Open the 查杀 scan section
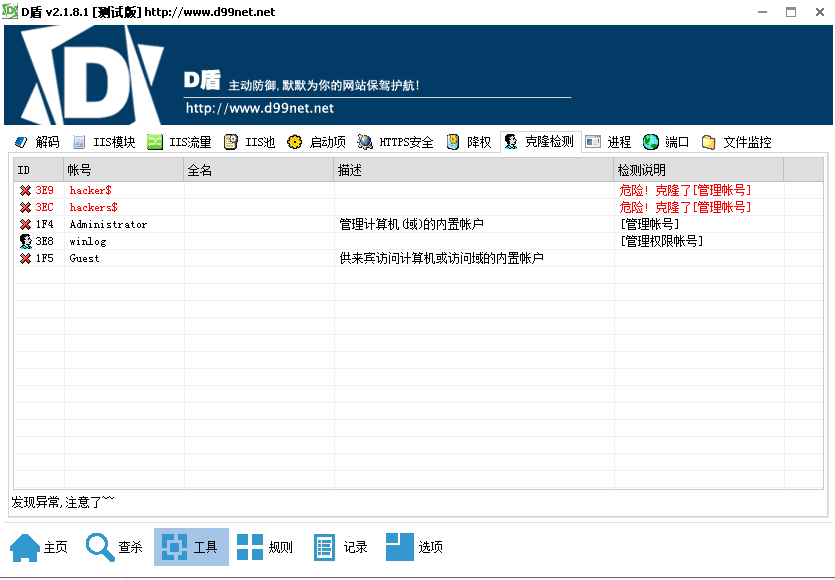The image size is (835, 580). click(x=114, y=547)
